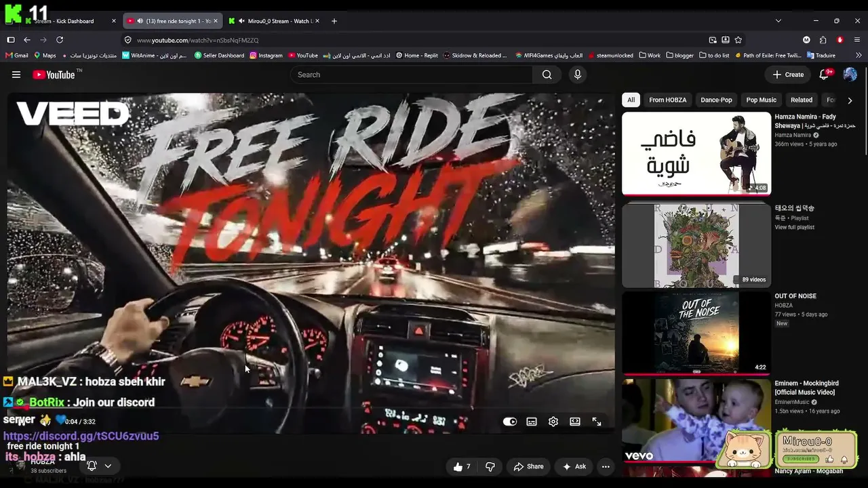868x488 pixels.
Task: Open the steamunlocked bookmark
Action: [x=610, y=56]
